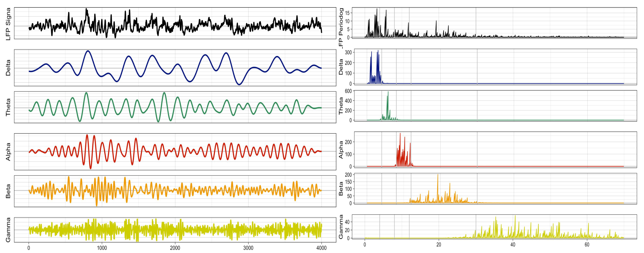The image size is (644, 253).
Task: Click the 60 tick on frequency axis
Action: pyautogui.click(x=587, y=244)
